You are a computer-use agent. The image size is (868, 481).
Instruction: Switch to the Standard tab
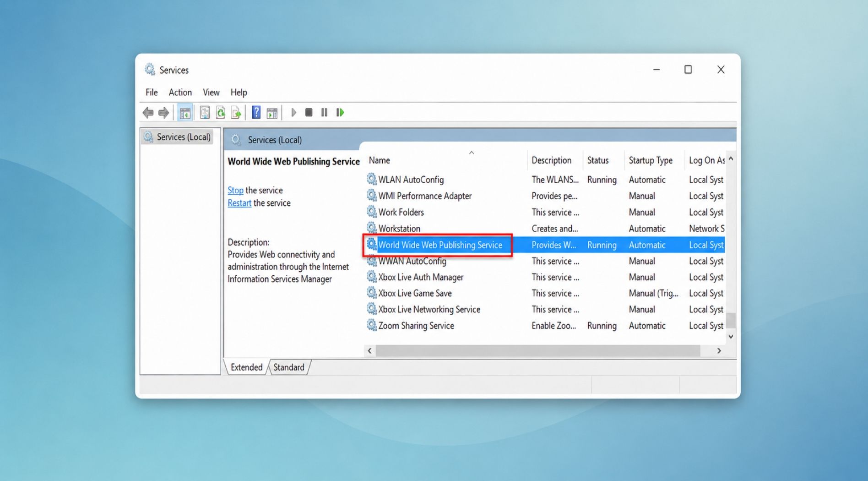[289, 367]
